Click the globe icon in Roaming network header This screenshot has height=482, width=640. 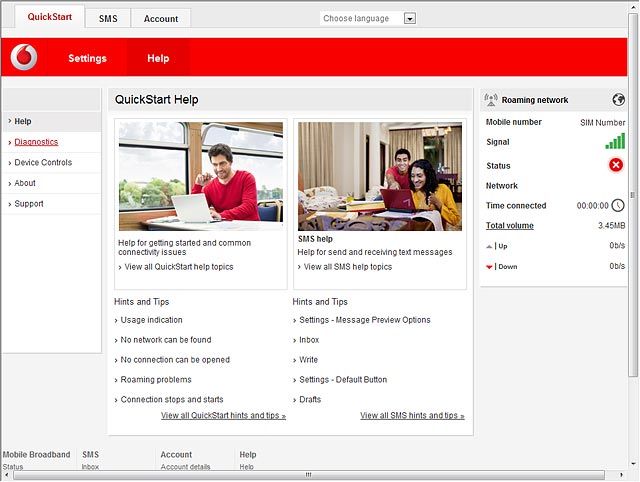click(x=618, y=100)
